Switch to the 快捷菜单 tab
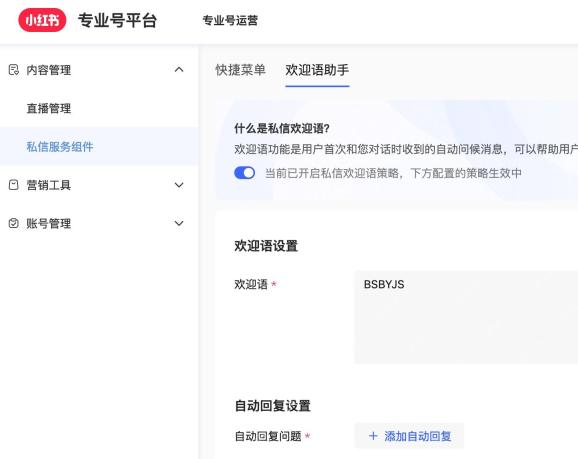This screenshot has width=578, height=459. point(240,70)
